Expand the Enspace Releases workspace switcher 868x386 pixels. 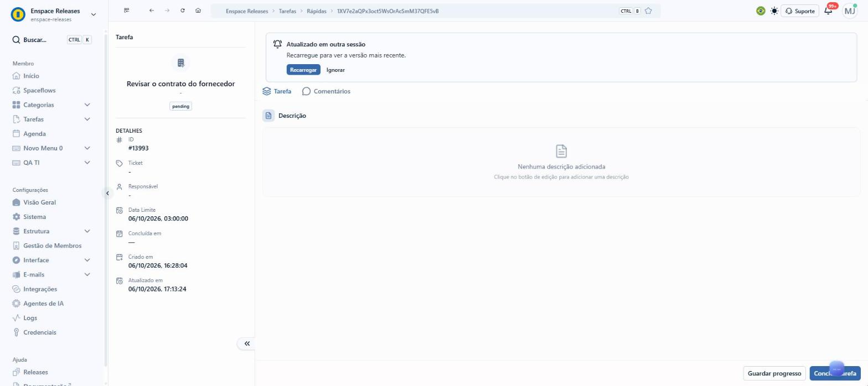coord(93,14)
